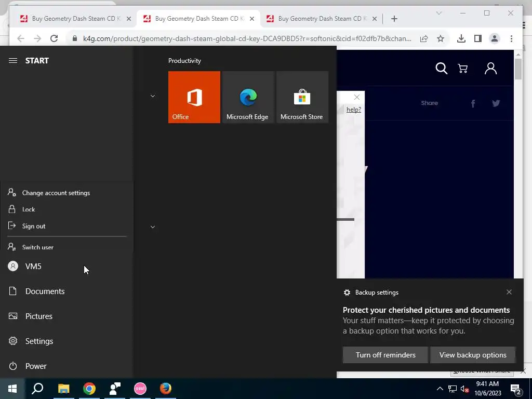Click the Productivity group heading
The height and width of the screenshot is (399, 532).
pyautogui.click(x=184, y=61)
